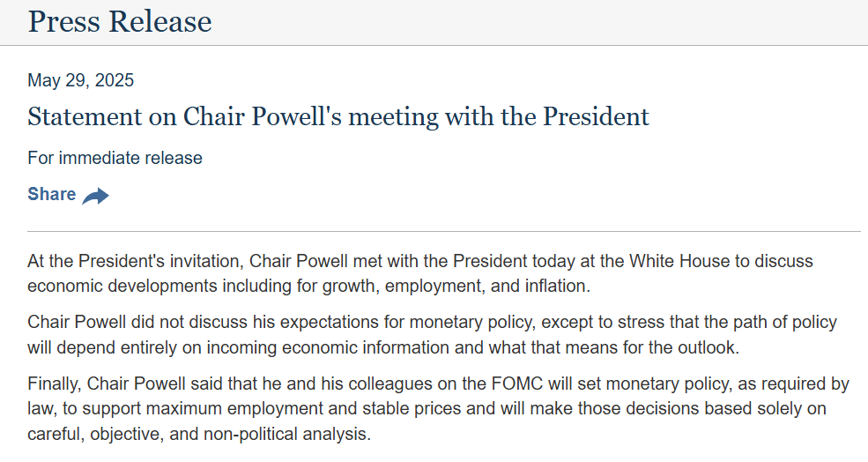
Task: Click the paragraph starting 'Chair Powell did not discuss'
Action: (433, 335)
